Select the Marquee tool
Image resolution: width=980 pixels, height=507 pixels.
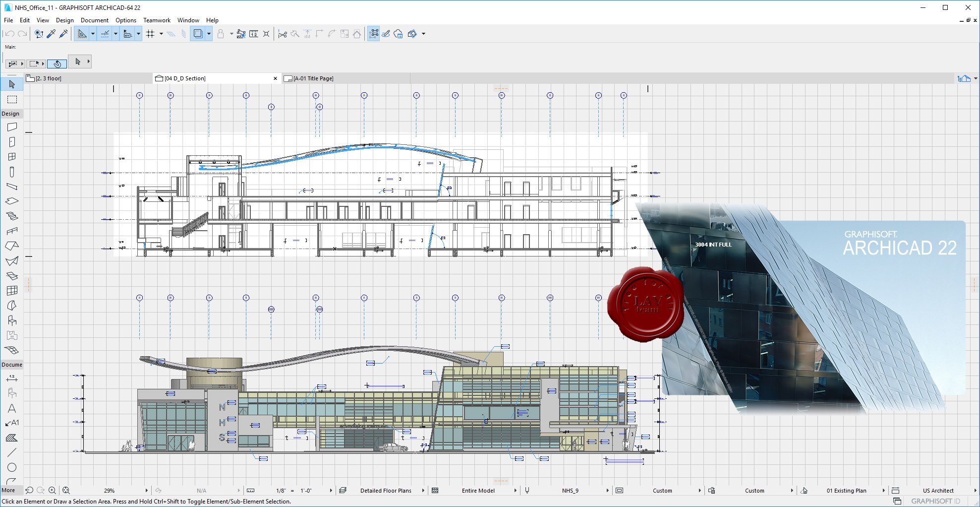point(12,100)
